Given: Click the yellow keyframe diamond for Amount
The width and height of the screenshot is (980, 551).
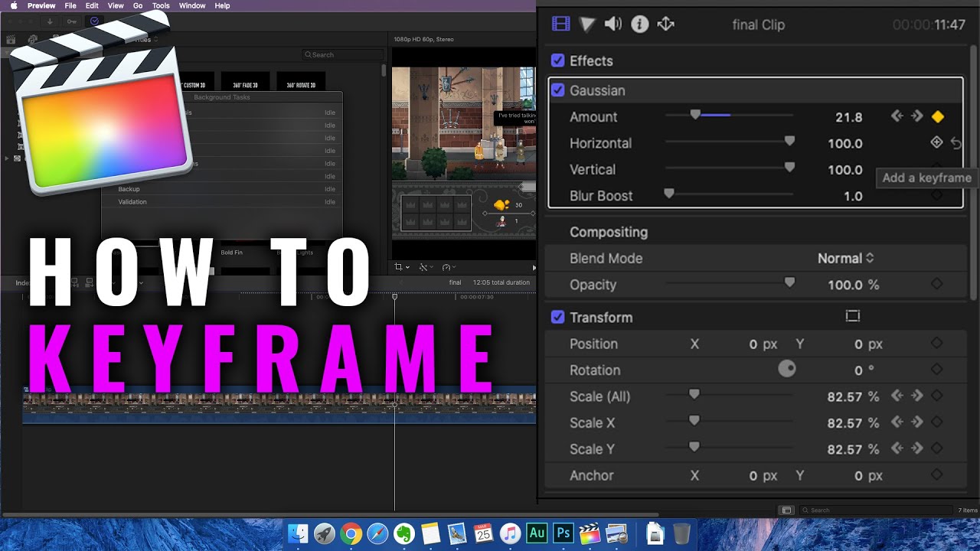Looking at the screenshot, I should click(x=937, y=117).
